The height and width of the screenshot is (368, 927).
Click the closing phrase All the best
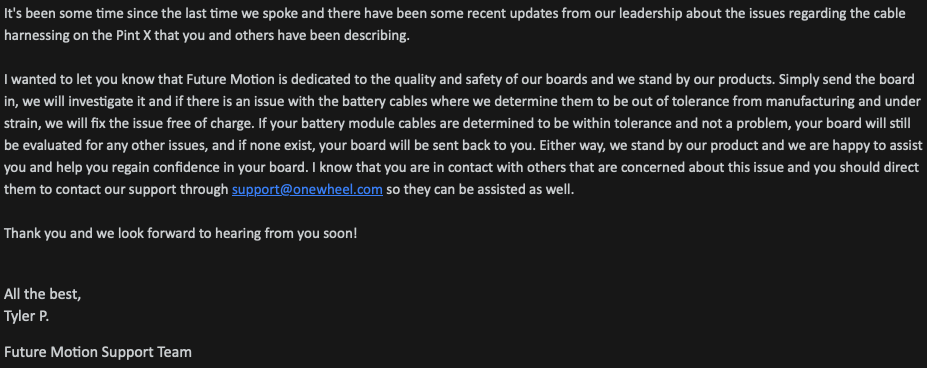point(43,294)
